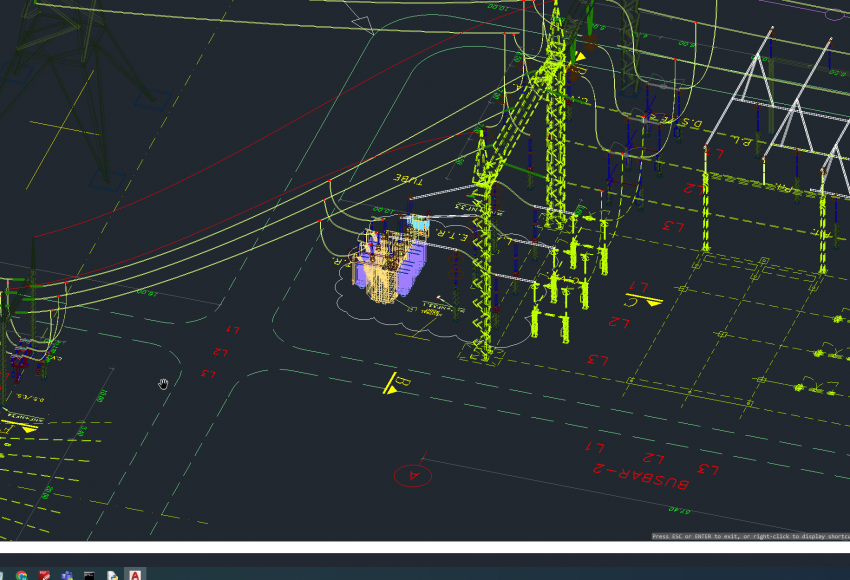850x580 pixels.
Task: Click the command prompt hint text bar
Action: 749,536
